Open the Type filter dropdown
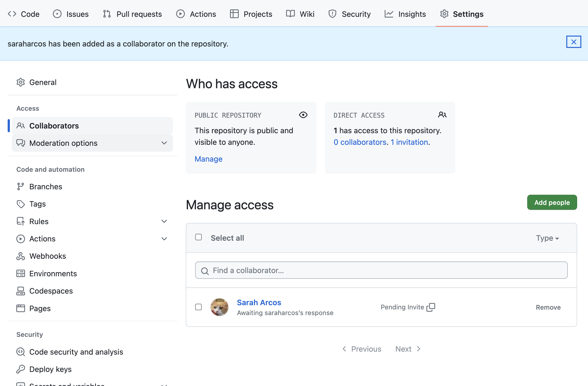This screenshot has height=386, width=588. click(x=547, y=238)
